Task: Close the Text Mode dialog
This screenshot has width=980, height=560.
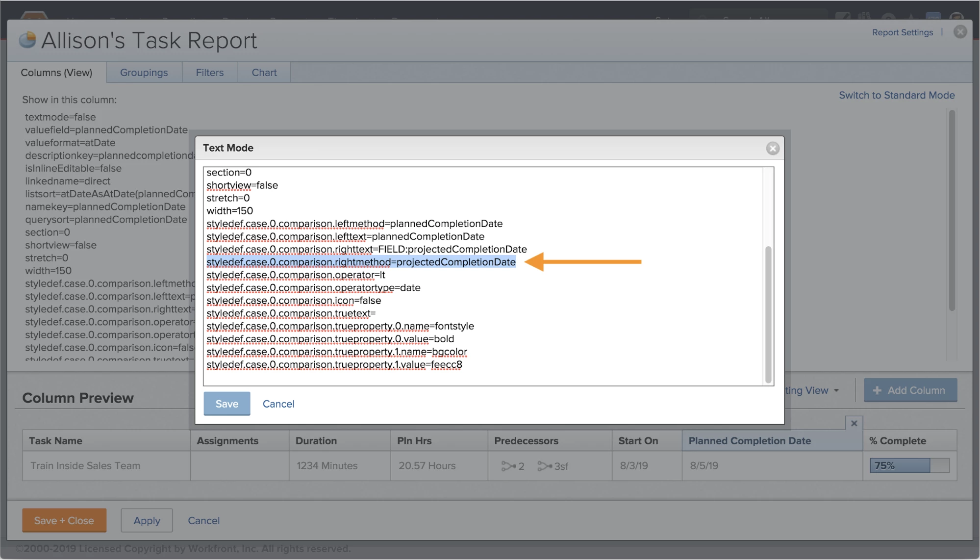Action: tap(773, 148)
